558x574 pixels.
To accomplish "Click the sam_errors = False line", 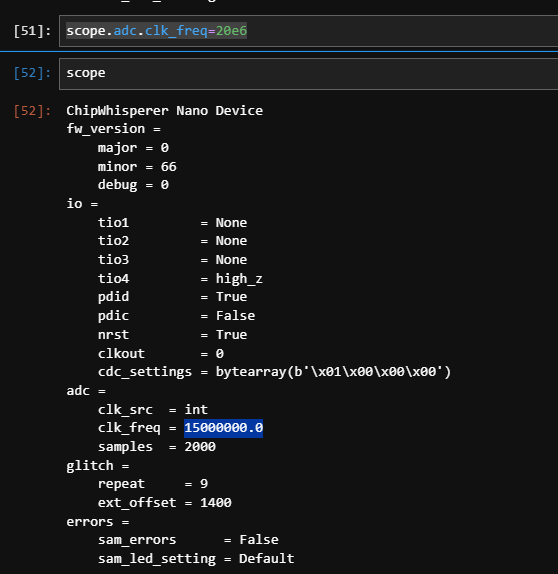I will click(x=188, y=540).
